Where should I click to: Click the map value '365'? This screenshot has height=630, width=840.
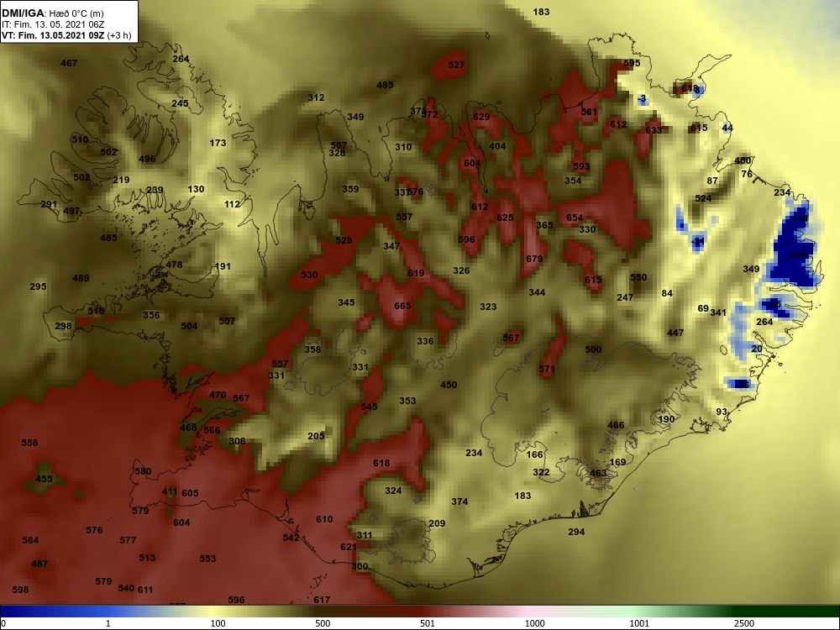(544, 225)
